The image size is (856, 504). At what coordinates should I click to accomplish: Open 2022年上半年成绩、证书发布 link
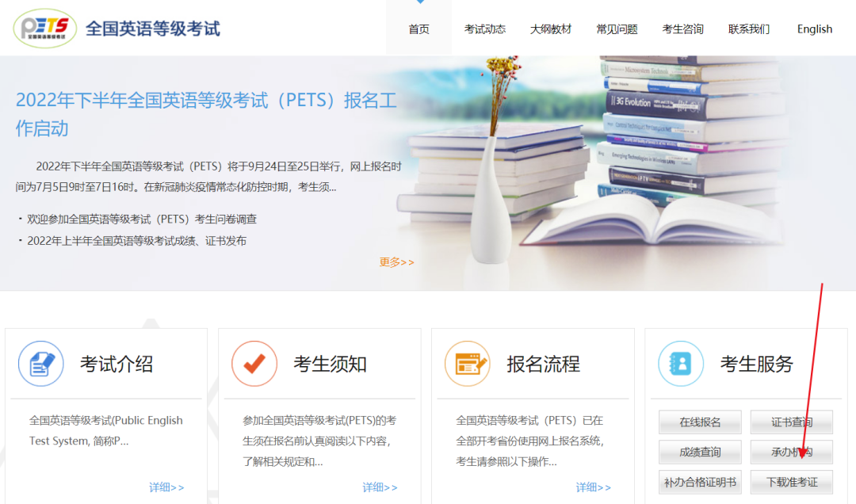(x=136, y=241)
